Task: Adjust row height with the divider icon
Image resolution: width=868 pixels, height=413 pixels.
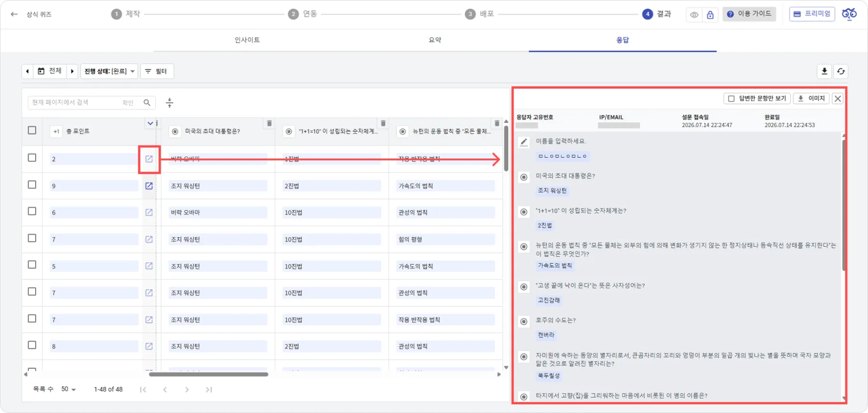Action: pos(169,102)
